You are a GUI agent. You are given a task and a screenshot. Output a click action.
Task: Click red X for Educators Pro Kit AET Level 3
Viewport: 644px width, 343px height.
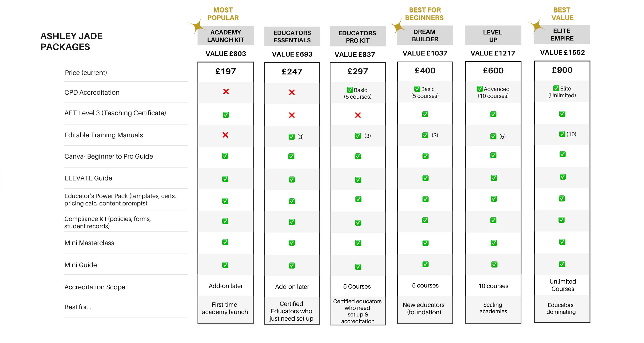point(358,115)
